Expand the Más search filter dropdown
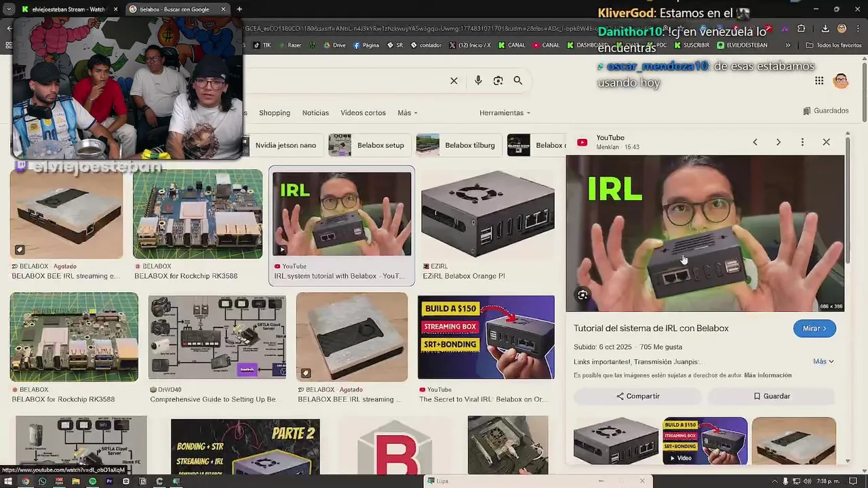This screenshot has height=488, width=868. tap(408, 113)
